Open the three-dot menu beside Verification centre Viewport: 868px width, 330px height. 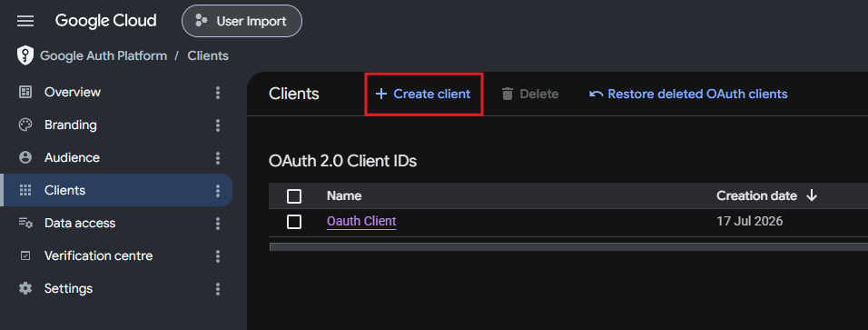[x=218, y=255]
